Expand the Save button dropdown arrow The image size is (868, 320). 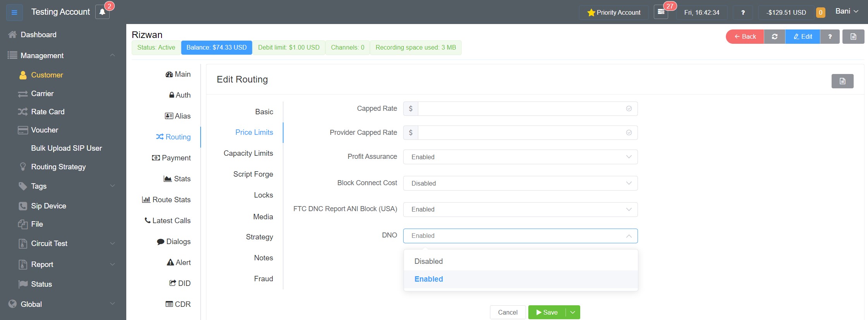point(572,312)
